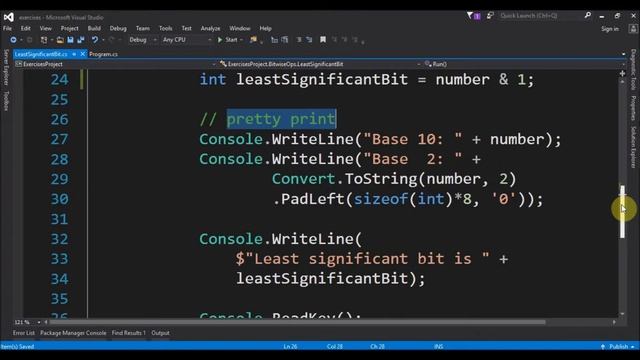Click the Open File folder icon
This screenshot has width=640, height=360.
tap(60, 40)
